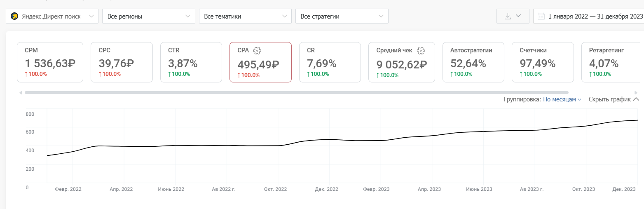Screen dimensions: 644x209
Task: Switch to the CTR metric card
Action: point(191,62)
